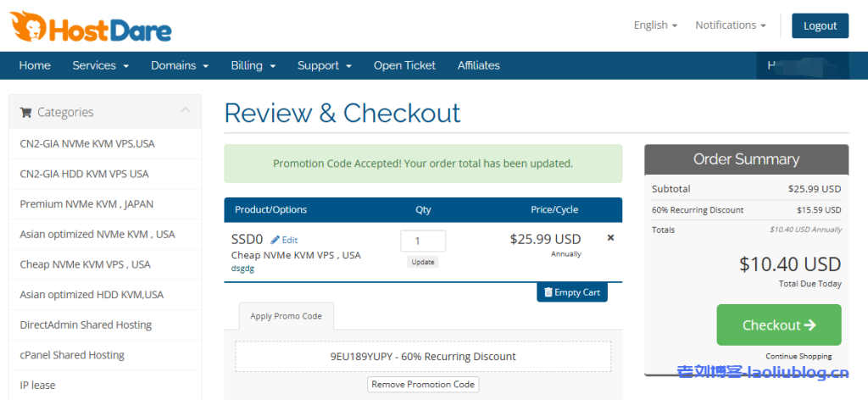Empty the cart with trash button

tap(571, 292)
